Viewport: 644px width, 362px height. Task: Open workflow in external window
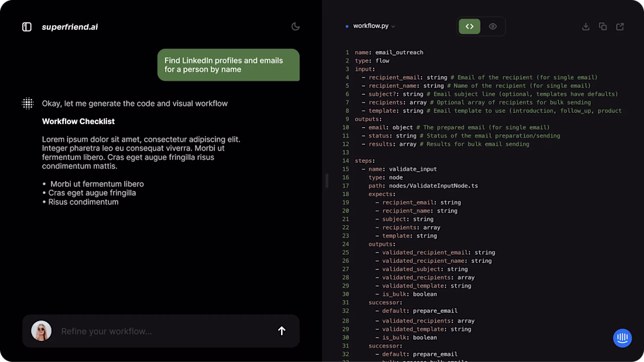pyautogui.click(x=620, y=26)
